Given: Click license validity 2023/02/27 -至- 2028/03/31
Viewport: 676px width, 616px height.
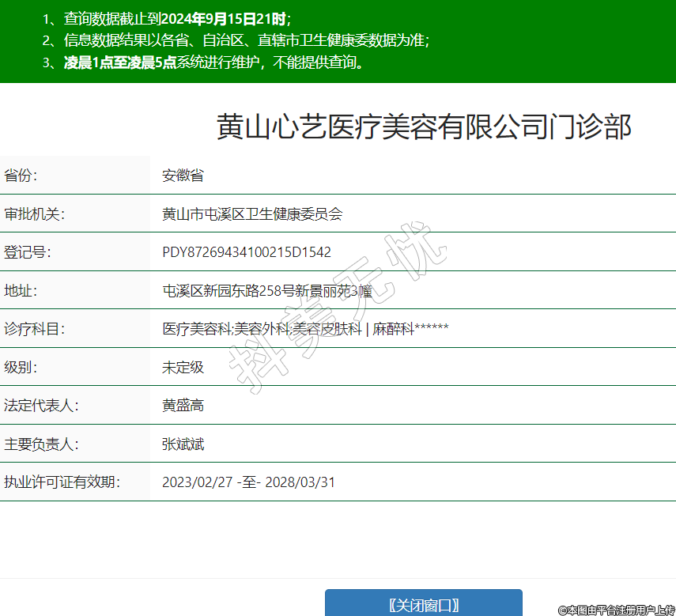Looking at the screenshot, I should [248, 482].
